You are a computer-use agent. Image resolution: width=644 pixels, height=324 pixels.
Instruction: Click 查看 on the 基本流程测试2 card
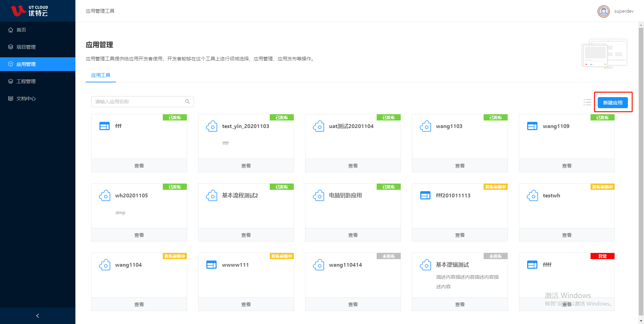[x=246, y=235]
